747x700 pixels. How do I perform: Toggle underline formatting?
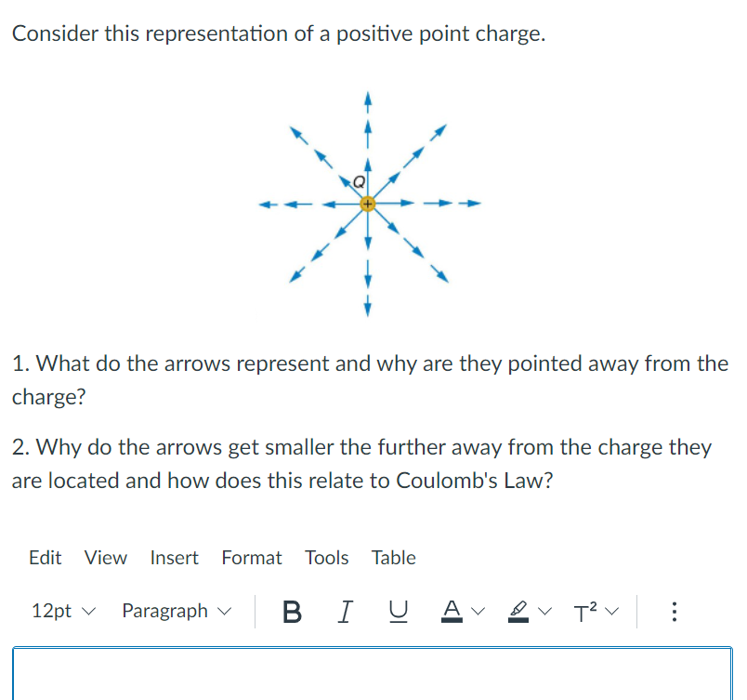click(397, 611)
